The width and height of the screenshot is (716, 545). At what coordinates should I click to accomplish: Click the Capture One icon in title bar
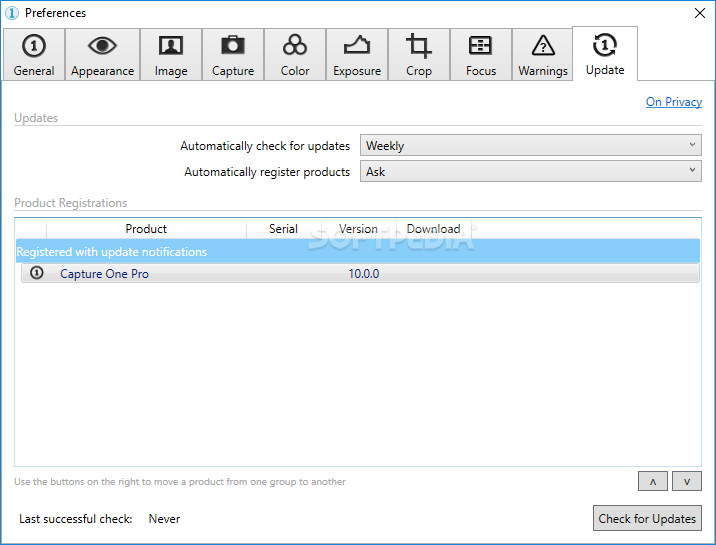click(x=12, y=13)
